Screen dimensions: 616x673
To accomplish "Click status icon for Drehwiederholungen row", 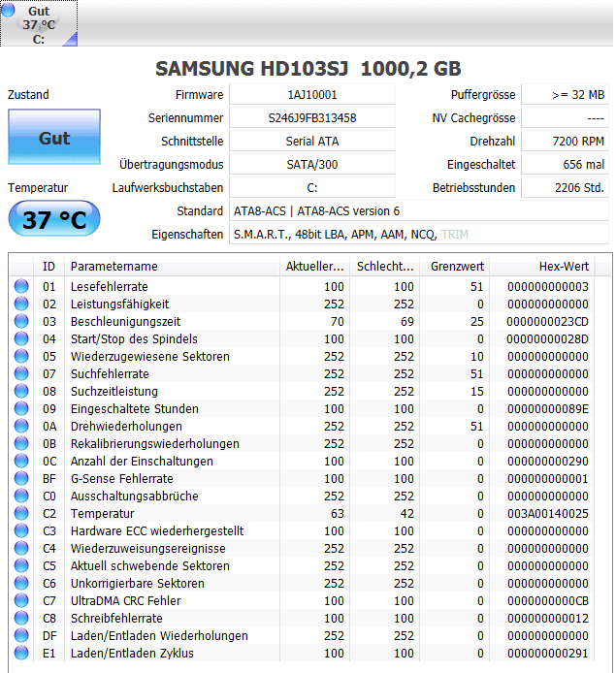I will point(21,426).
